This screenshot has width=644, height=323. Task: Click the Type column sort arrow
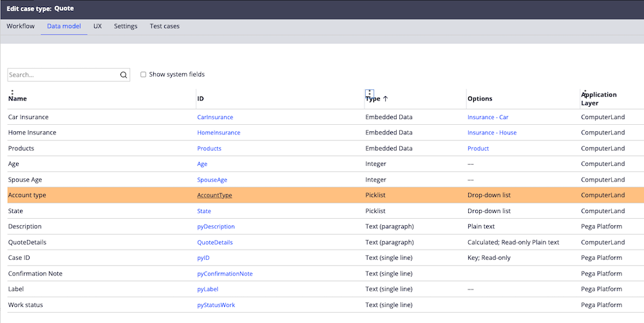pyautogui.click(x=386, y=99)
